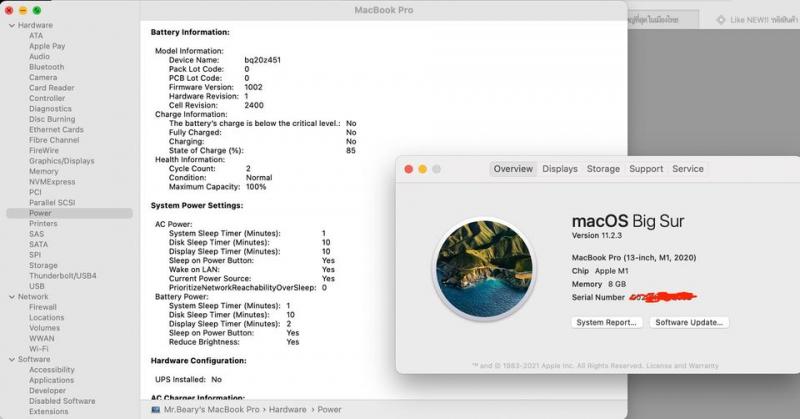Open the Camera entry

[43, 78]
